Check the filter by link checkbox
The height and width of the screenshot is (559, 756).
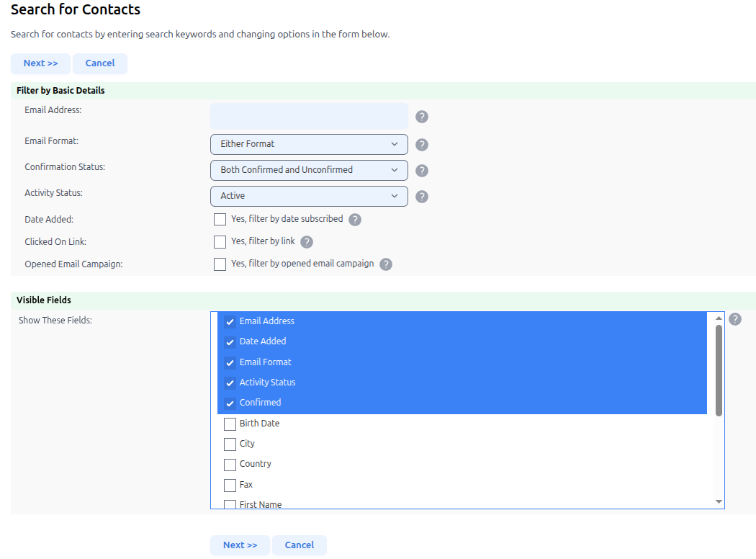(220, 241)
